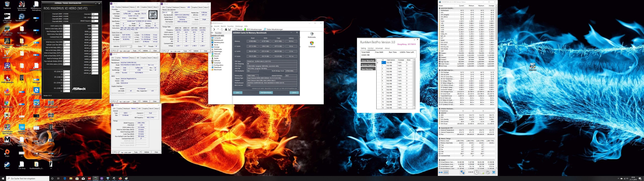Open HWiNFO settings gear icon
Viewport: 644px width, 181px height.
[x=488, y=172]
